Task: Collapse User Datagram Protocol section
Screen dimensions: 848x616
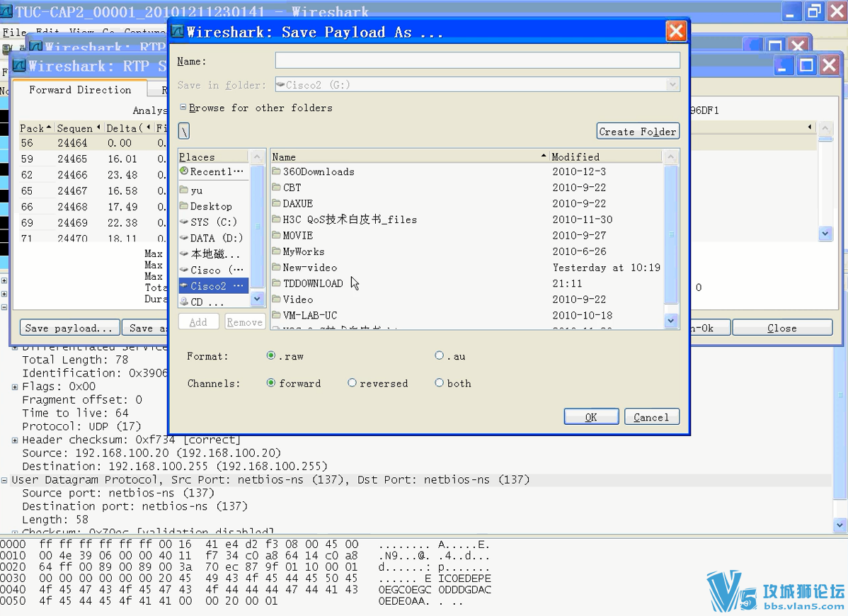Action: coord(4,480)
